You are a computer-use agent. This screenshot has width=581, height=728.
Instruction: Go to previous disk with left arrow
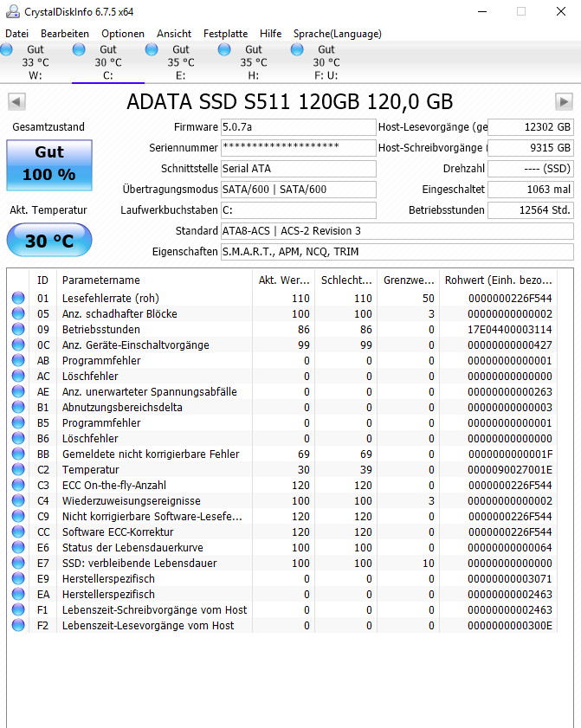coord(16,101)
